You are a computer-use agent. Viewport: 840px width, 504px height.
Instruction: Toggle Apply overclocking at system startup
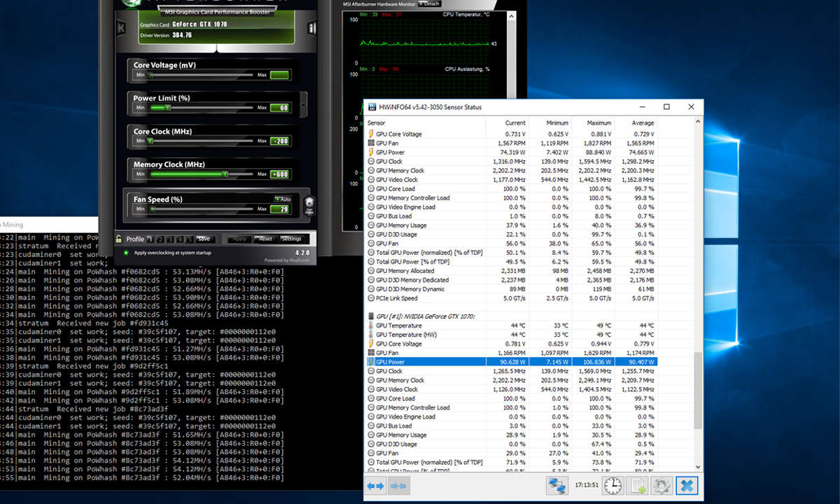point(125,252)
